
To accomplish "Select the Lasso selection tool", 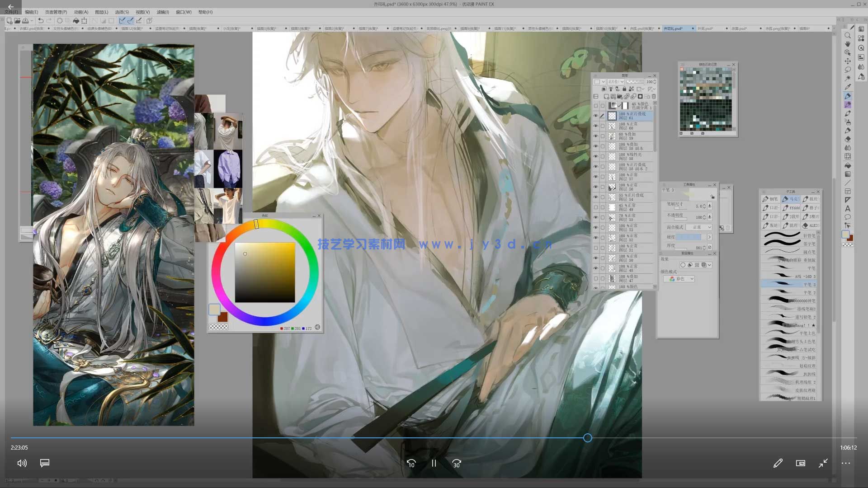I will (848, 70).
